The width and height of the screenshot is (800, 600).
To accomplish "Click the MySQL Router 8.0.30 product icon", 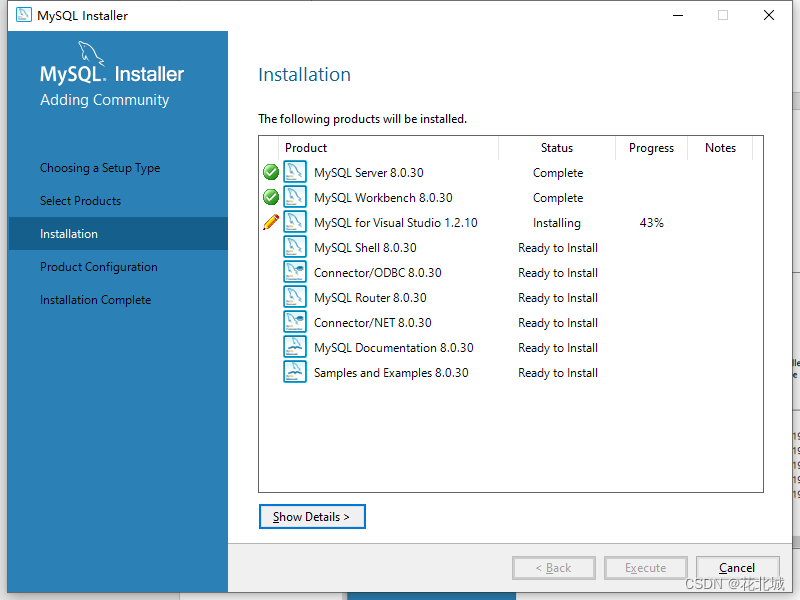I will tap(295, 297).
